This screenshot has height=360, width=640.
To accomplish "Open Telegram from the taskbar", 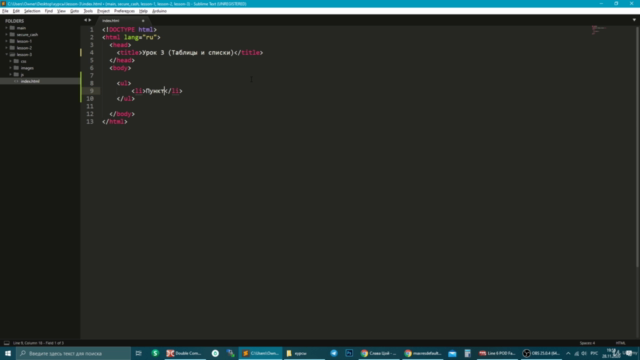I will click(x=334, y=353).
